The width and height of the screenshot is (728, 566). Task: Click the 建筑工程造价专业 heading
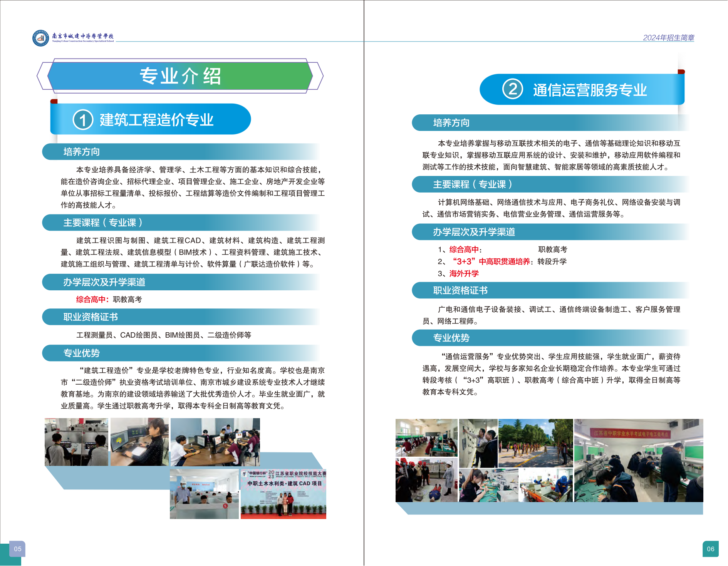point(156,120)
